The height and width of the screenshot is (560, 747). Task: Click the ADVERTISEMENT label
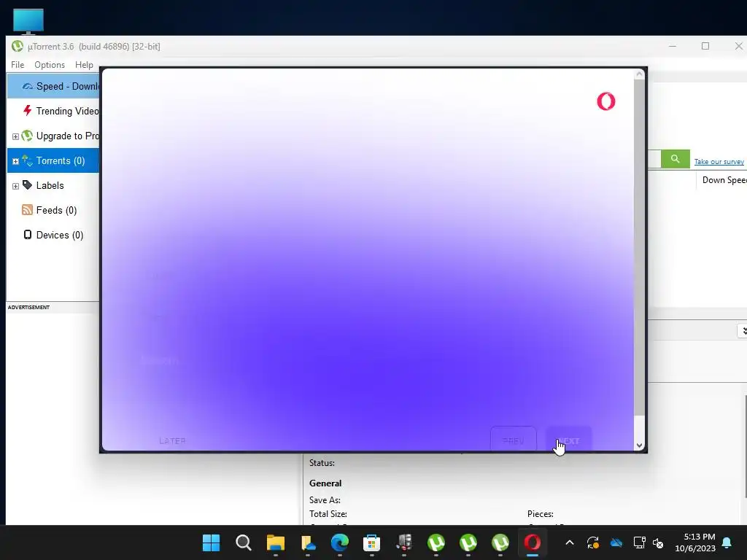click(28, 307)
